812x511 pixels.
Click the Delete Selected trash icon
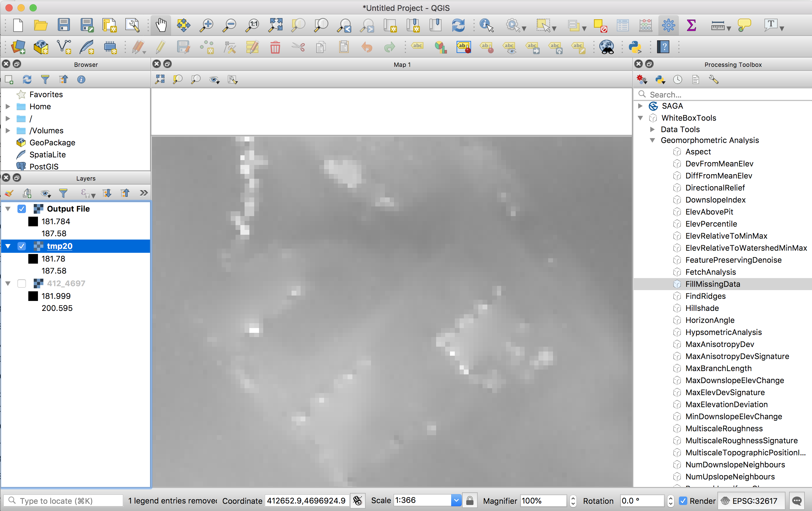pos(275,47)
